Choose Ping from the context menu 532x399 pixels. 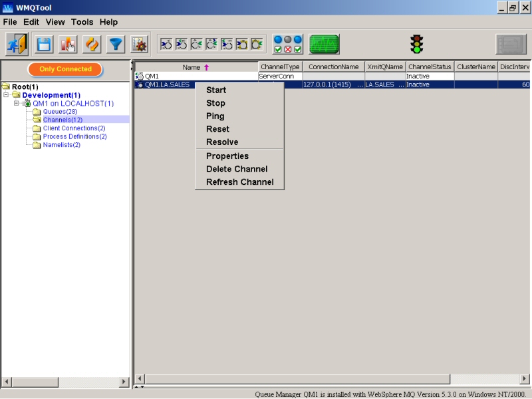239,116
